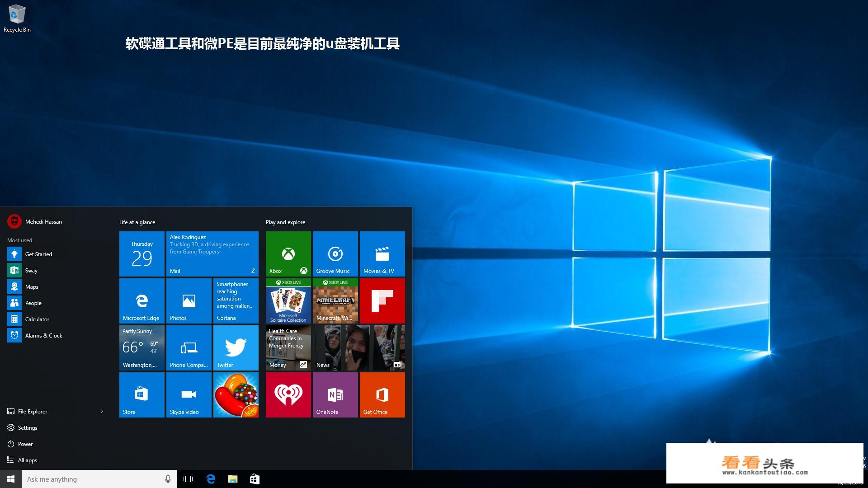Viewport: 868px width, 488px height.
Task: Open the Photos tile
Action: pyautogui.click(x=189, y=301)
